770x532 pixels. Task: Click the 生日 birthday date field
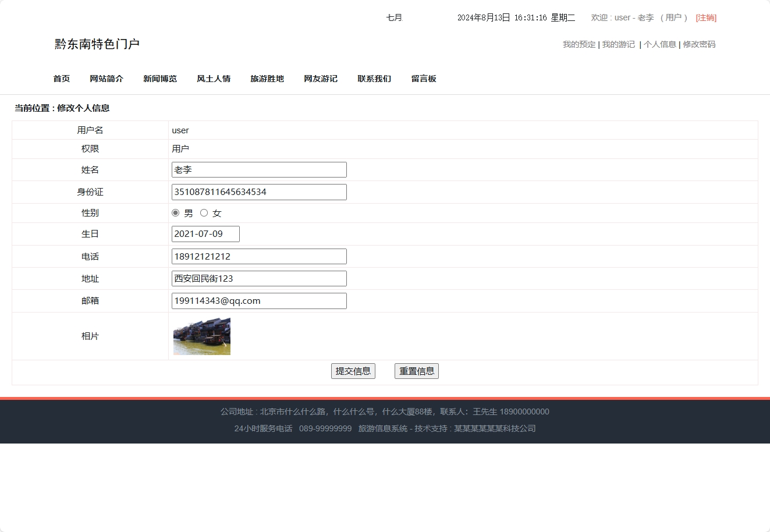[205, 233]
